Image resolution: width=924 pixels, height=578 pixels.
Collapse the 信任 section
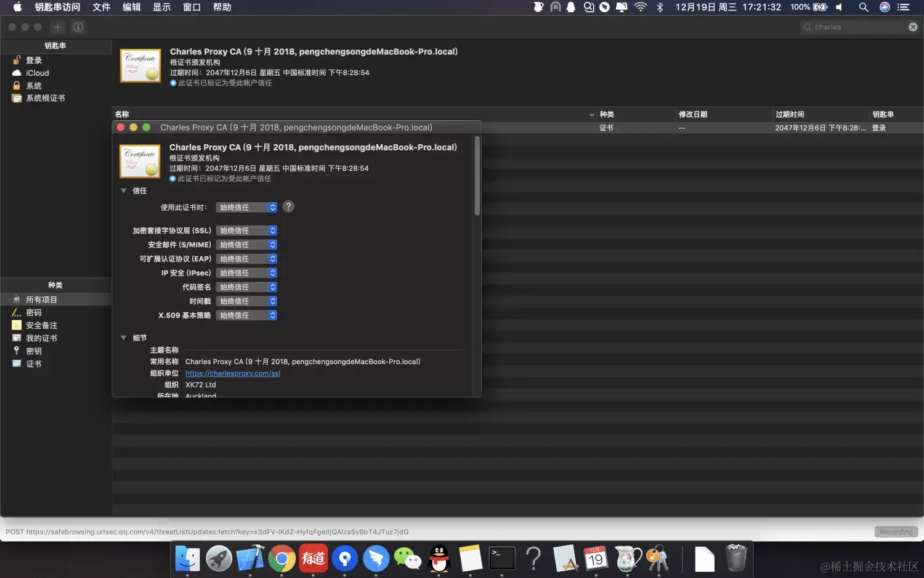124,191
